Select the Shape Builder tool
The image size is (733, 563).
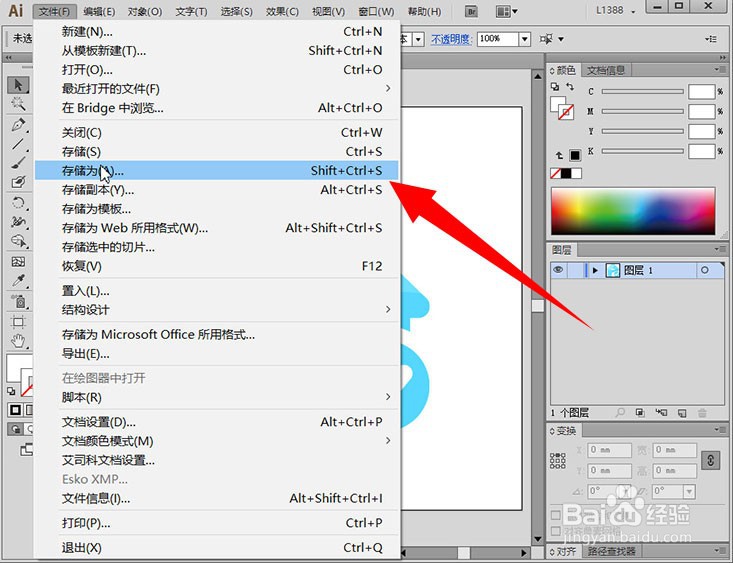coord(18,241)
